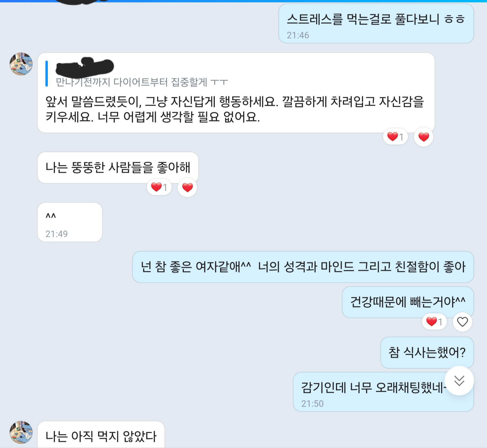Toggle the heart count under '나는 뚱뚱한 사람들을 좋아해'
Image resolution: width=487 pixels, height=448 pixels.
pyautogui.click(x=159, y=187)
